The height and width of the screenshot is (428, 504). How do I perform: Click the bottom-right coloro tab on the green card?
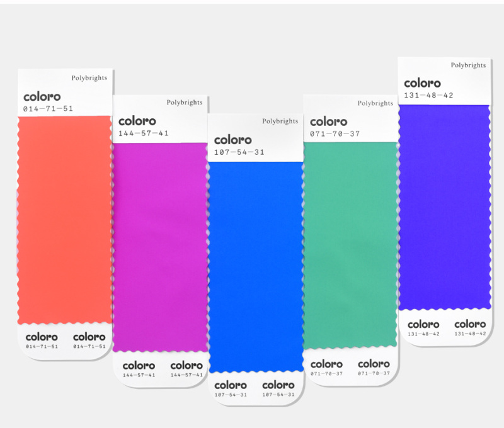click(374, 368)
